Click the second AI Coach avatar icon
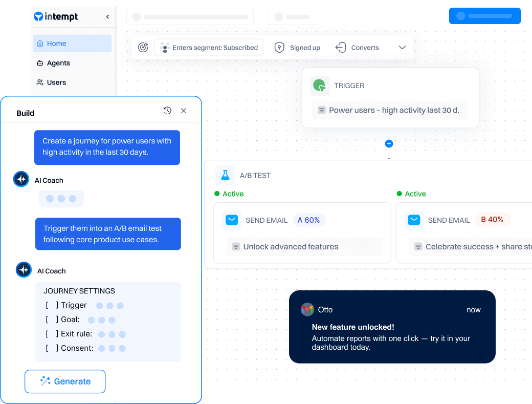The height and width of the screenshot is (404, 532). pyautogui.click(x=24, y=270)
